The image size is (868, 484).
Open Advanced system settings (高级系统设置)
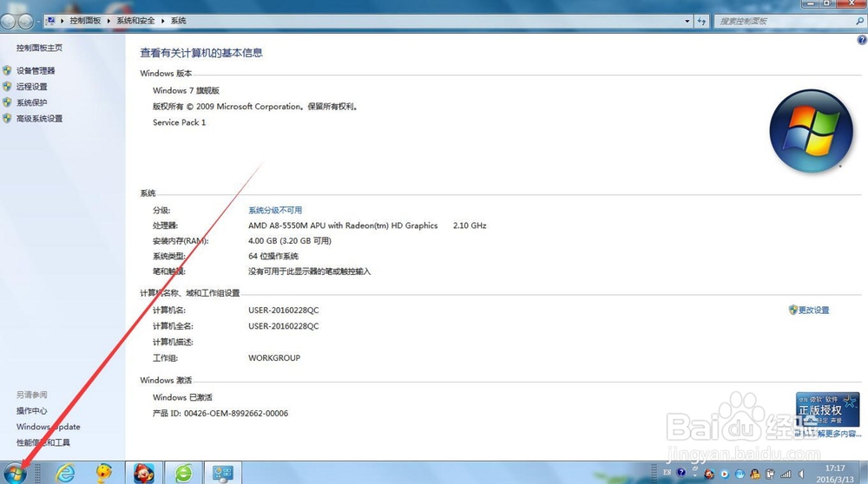[39, 119]
